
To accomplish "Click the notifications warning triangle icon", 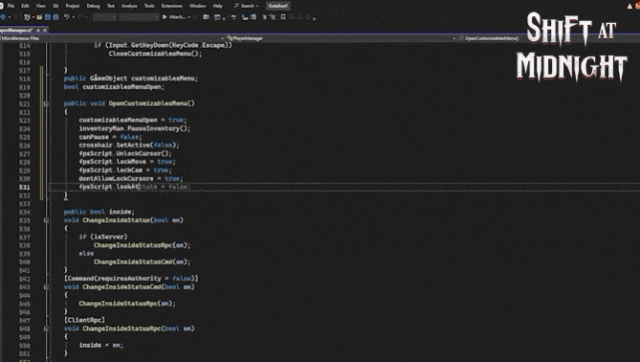I will pyautogui.click(x=629, y=6).
